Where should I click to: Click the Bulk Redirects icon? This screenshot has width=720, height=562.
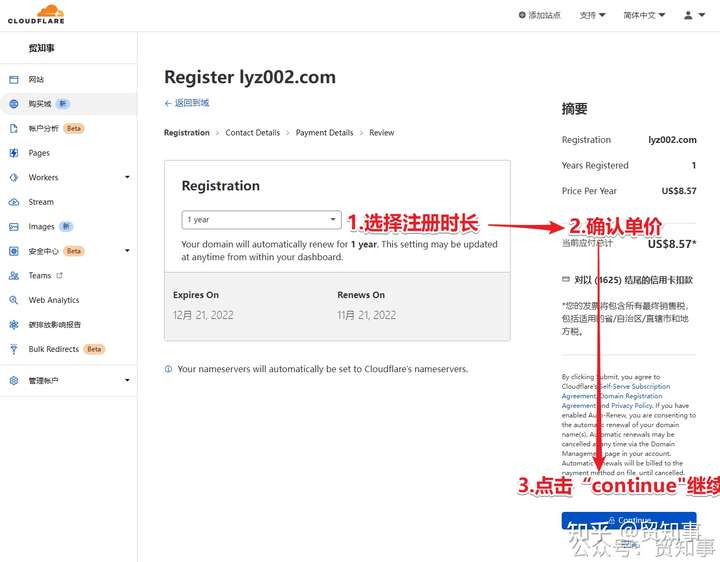pos(14,349)
